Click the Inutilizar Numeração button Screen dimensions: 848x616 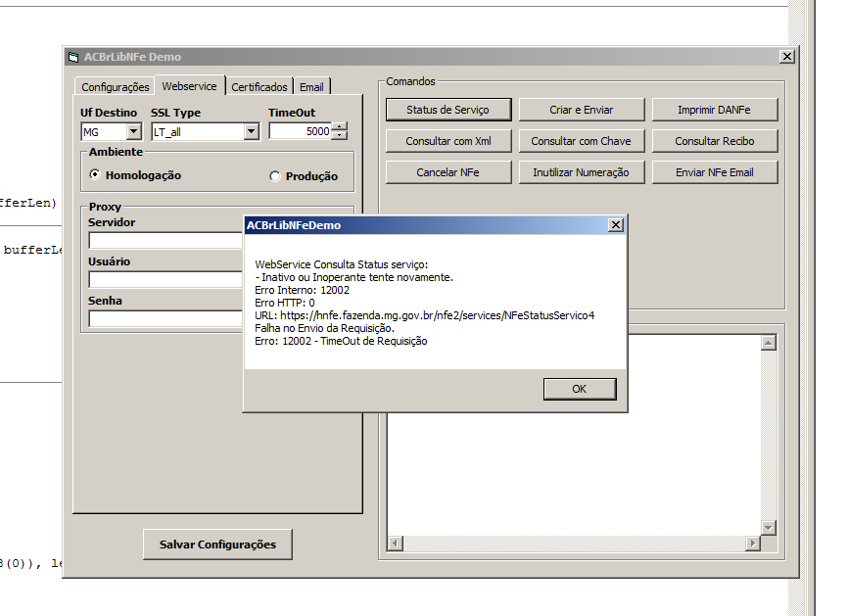(582, 172)
